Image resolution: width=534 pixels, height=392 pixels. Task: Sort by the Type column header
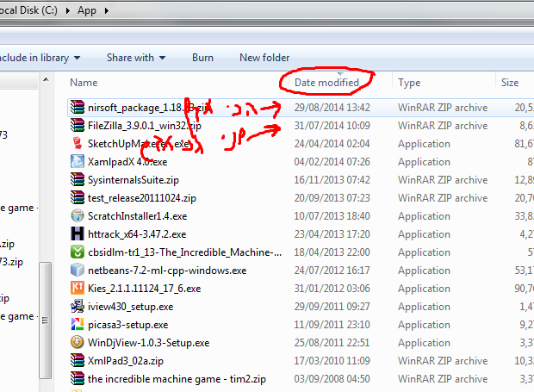(x=409, y=83)
